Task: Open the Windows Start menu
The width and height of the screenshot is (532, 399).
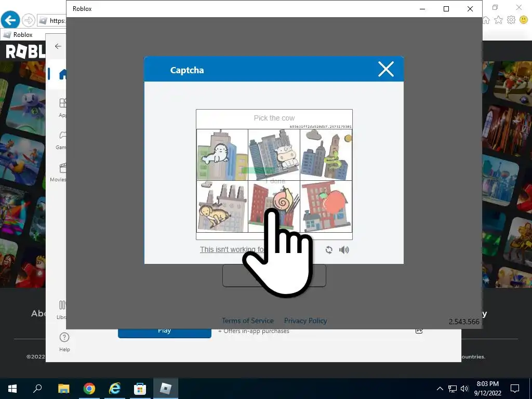Action: pos(12,389)
